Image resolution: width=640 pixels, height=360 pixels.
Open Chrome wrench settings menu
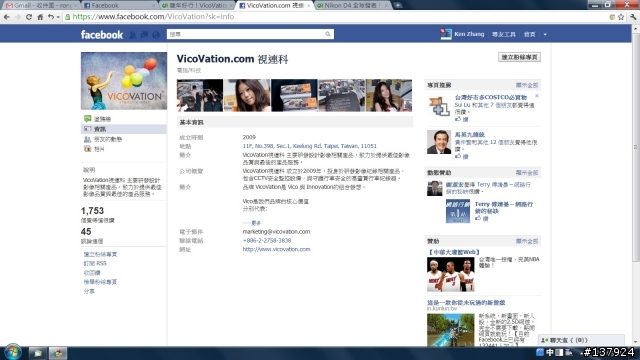633,17
